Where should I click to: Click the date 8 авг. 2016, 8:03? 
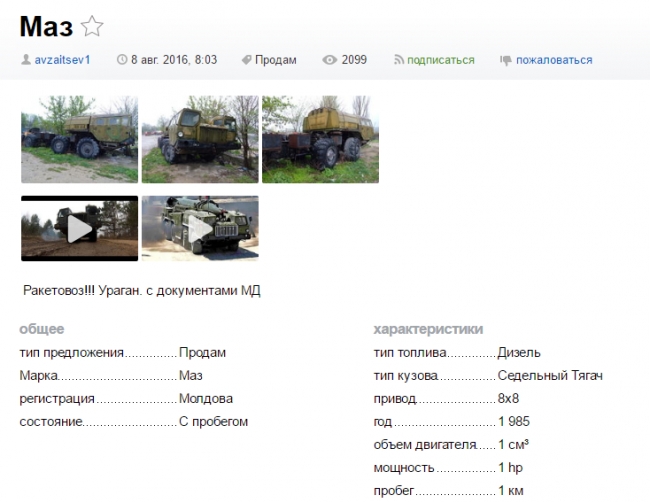(x=174, y=60)
